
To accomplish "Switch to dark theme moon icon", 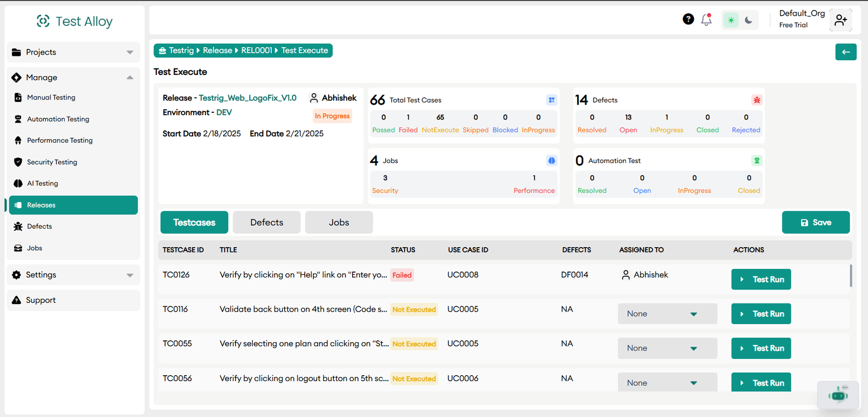I will point(749,21).
